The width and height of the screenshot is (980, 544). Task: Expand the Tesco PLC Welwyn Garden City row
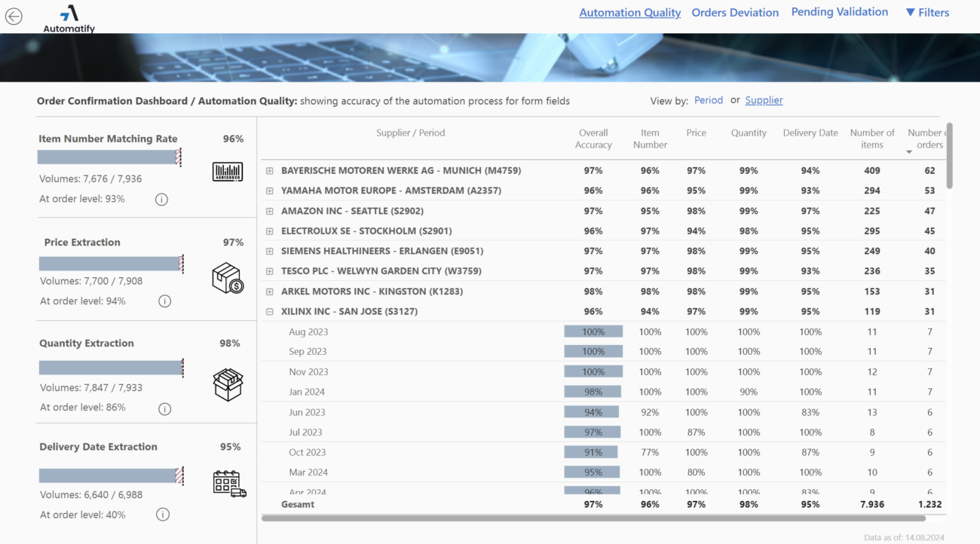[270, 271]
